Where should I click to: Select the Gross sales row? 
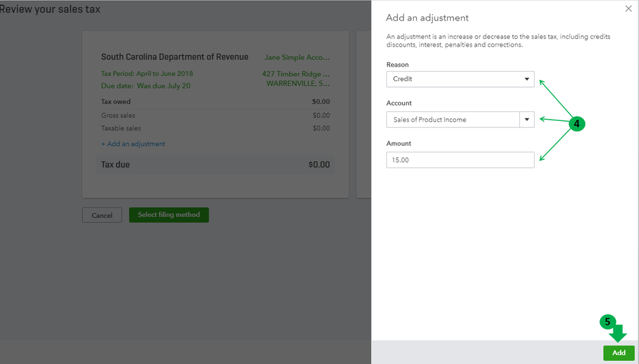216,116
